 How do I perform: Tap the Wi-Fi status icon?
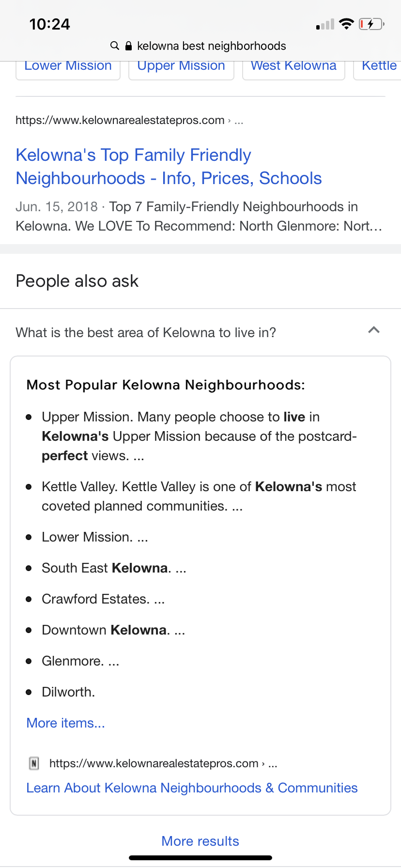346,24
